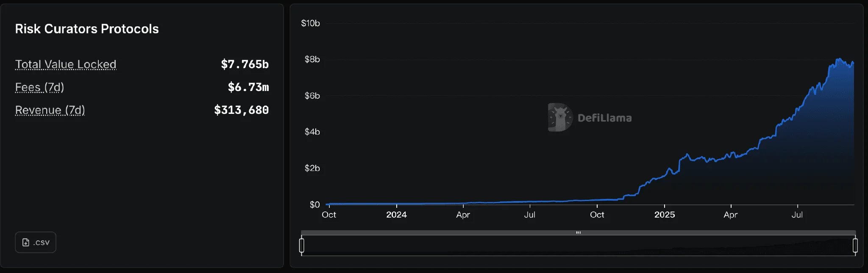
Task: Click inside the mini chart range track
Action: (x=578, y=246)
